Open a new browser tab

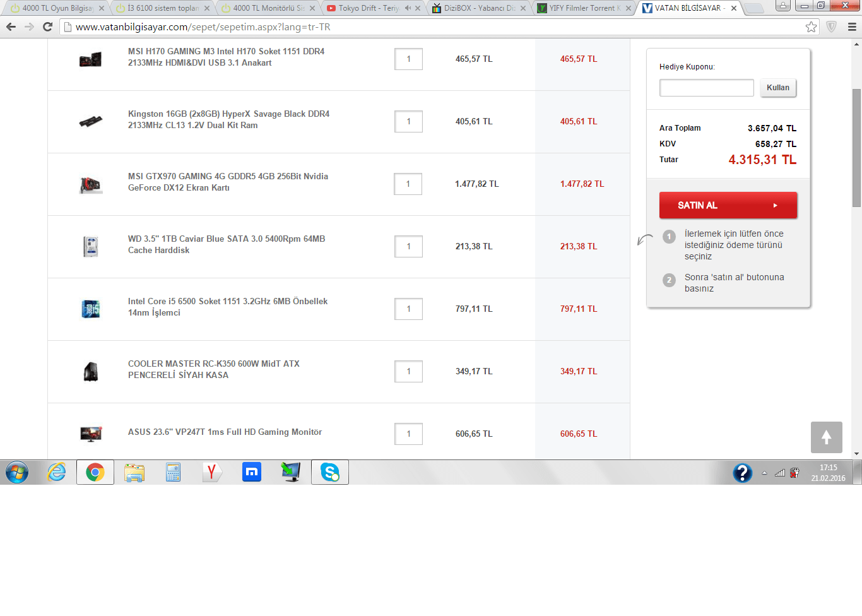point(753,8)
